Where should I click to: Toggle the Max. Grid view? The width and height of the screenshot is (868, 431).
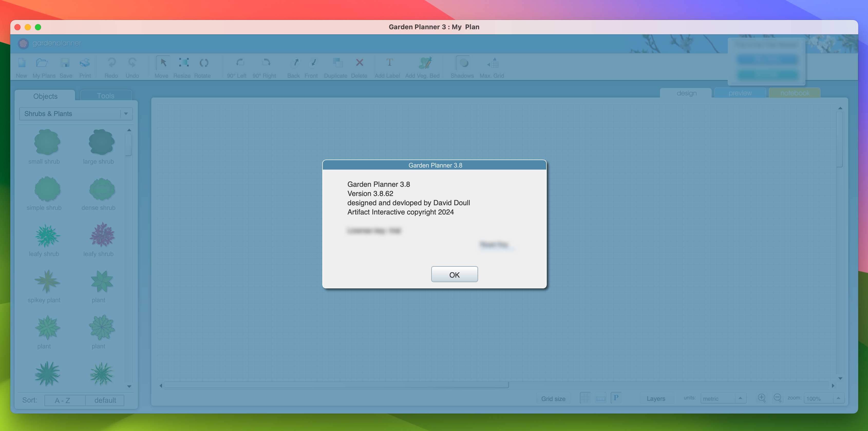493,63
